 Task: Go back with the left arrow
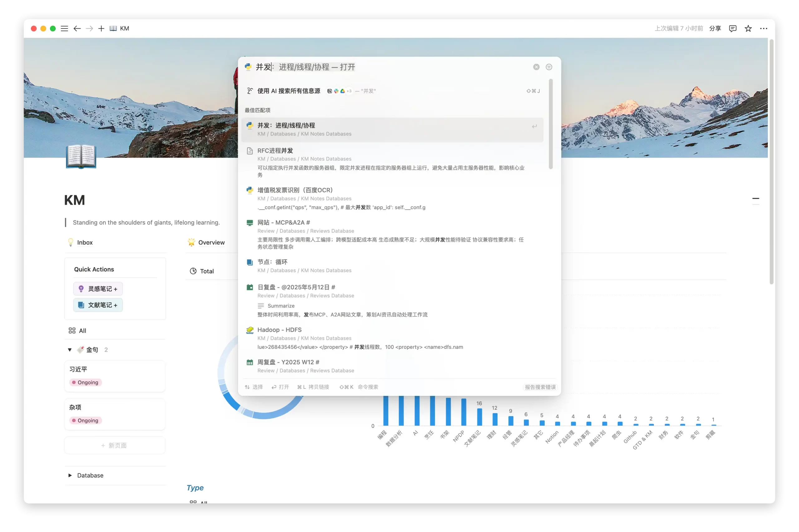click(x=77, y=28)
